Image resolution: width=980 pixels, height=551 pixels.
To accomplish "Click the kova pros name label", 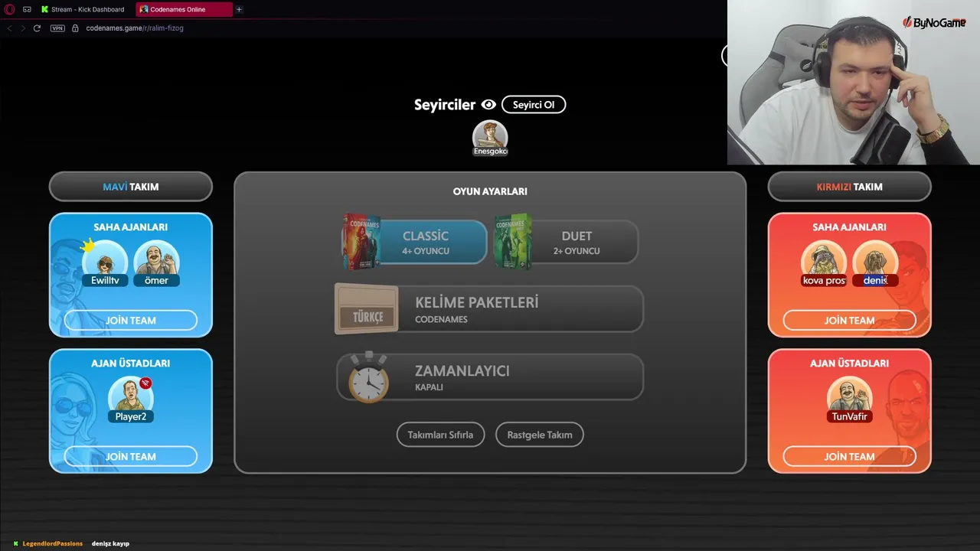I will pos(824,280).
